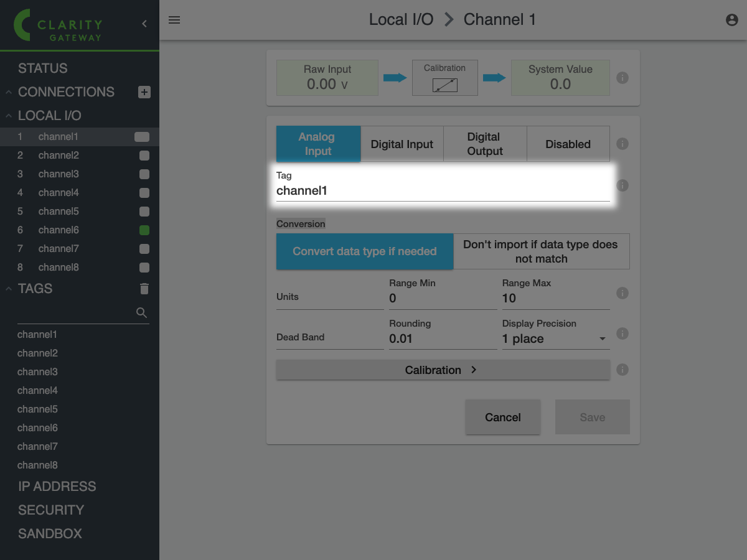Open the Calibration diagram box
Viewport: 747px width, 560px height.
point(444,78)
